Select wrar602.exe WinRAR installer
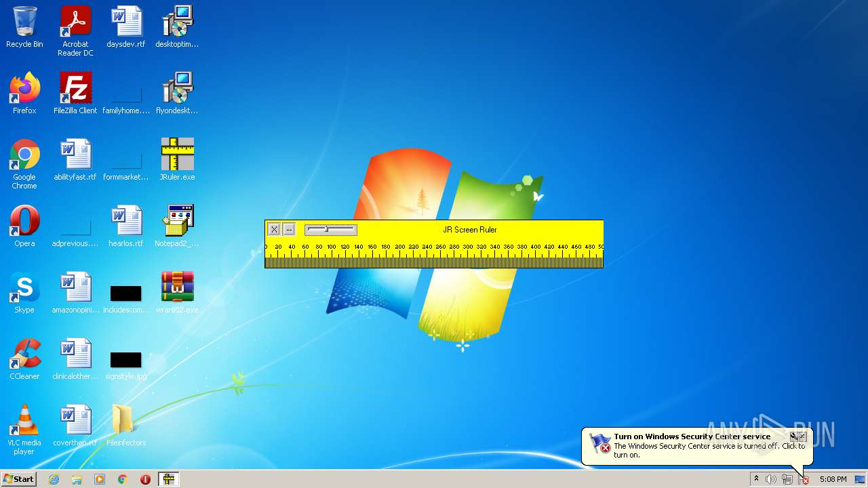The image size is (868, 488). 177,293
